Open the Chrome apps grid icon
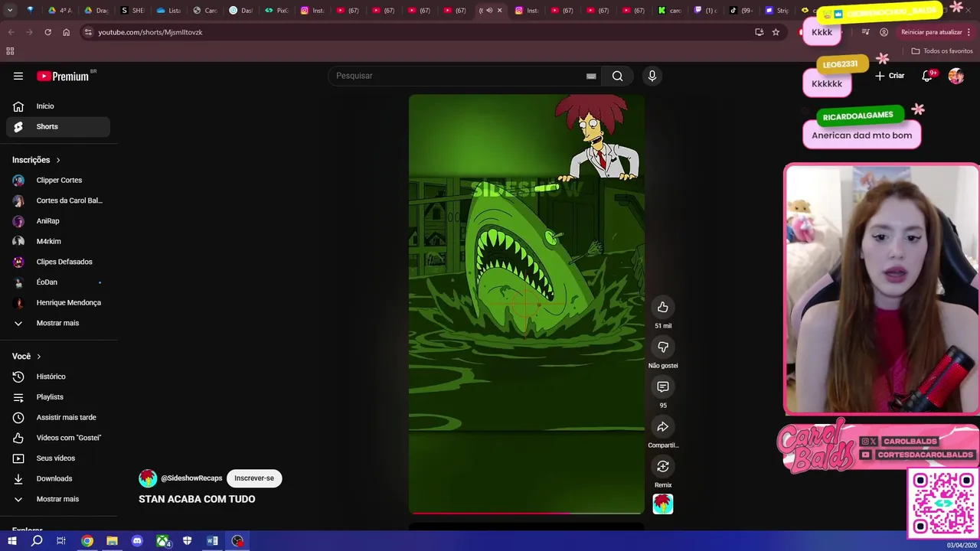This screenshot has width=980, height=551. [x=10, y=51]
